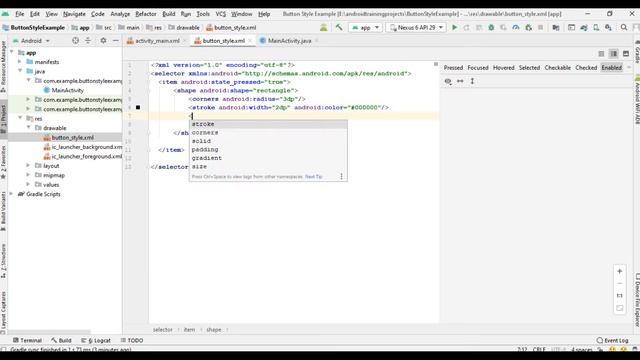Open the Build menu
This screenshot has height=360, width=640.
click(169, 14)
